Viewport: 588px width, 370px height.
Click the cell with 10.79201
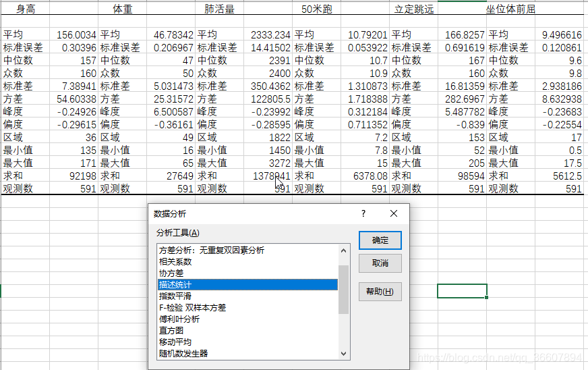365,34
